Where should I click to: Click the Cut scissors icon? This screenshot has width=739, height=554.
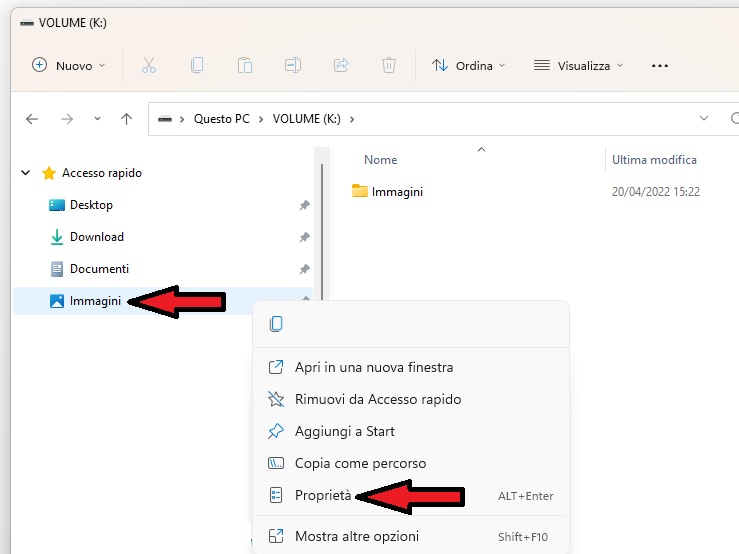[149, 65]
